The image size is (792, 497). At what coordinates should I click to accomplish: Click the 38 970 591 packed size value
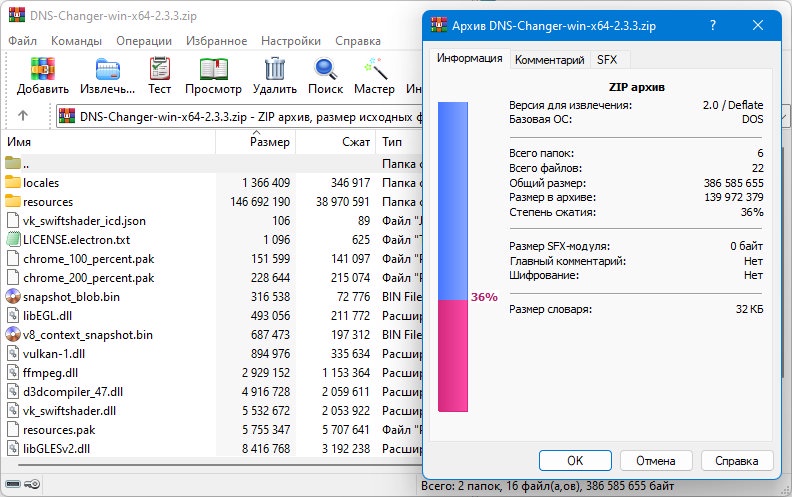pos(343,202)
